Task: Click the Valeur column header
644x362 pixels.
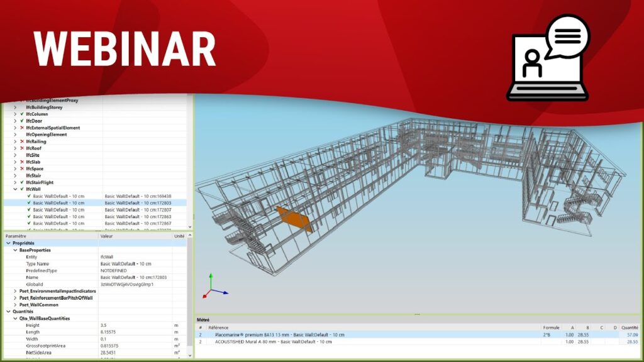Action: (x=107, y=236)
